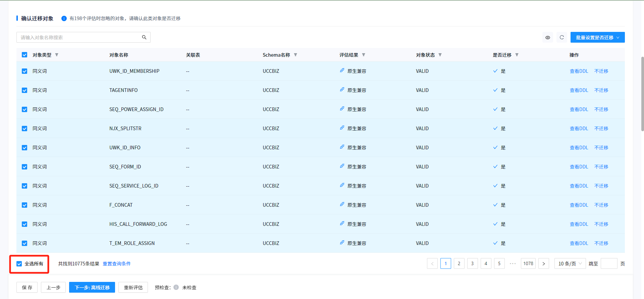The image size is (644, 299).
Task: Click the check mark icon for NJX_SPLITSTR
Action: [495, 128]
